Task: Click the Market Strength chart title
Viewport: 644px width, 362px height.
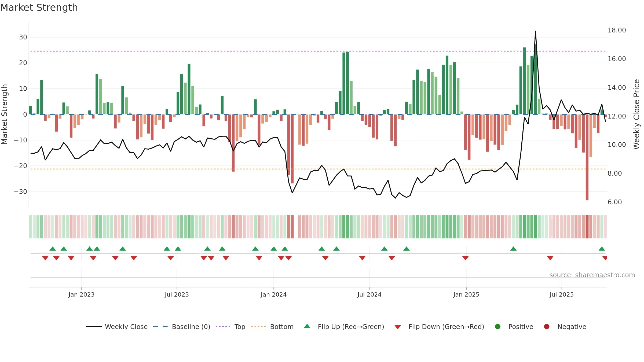Action: [x=39, y=8]
